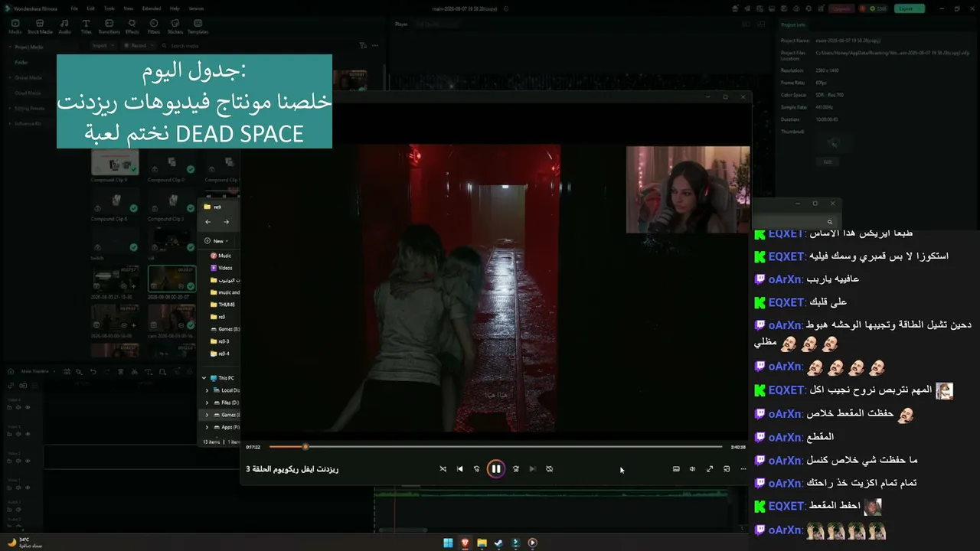Toggle repeat in the media player
980x551 pixels.
(x=549, y=469)
